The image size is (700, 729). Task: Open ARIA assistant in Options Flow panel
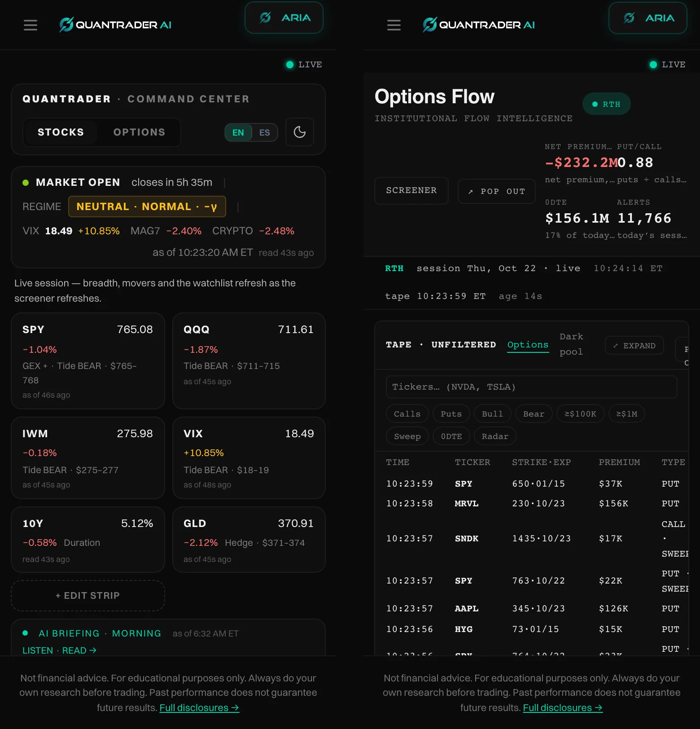pyautogui.click(x=647, y=18)
